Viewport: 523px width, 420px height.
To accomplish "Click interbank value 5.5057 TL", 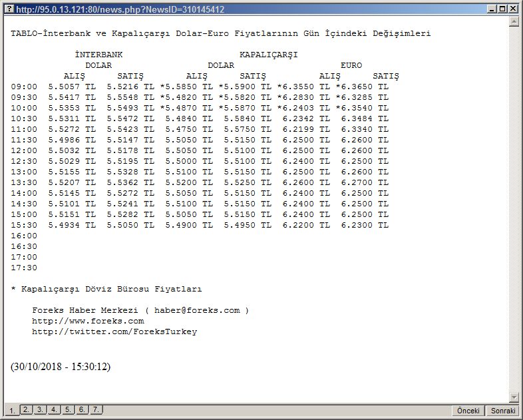I will [72, 87].
